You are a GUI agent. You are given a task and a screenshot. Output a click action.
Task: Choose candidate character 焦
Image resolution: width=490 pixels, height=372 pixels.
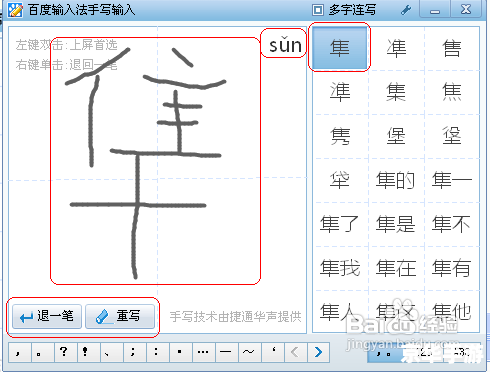(452, 92)
